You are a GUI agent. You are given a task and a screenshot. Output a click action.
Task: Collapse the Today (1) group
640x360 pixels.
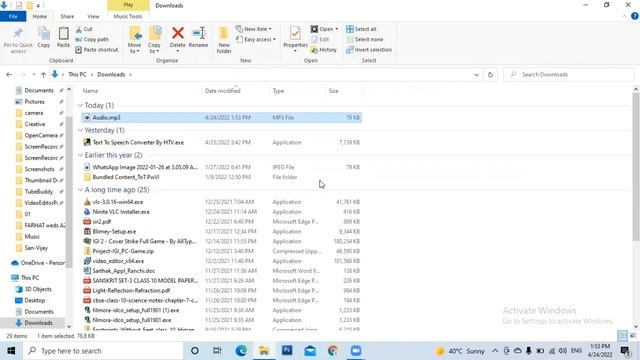[80, 105]
